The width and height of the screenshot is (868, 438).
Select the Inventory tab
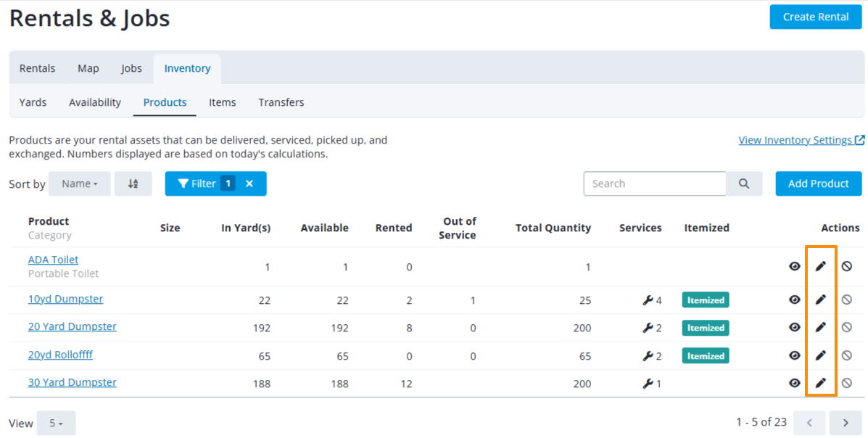click(x=187, y=69)
